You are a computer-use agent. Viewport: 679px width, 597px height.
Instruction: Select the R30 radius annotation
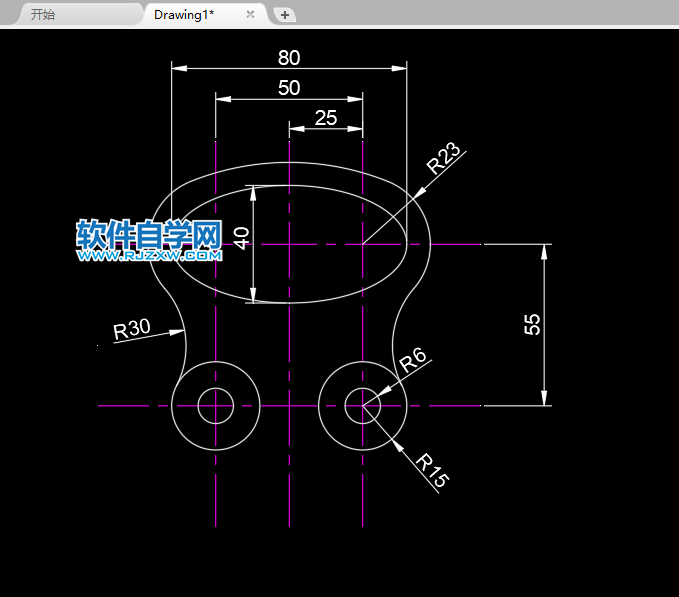[131, 329]
